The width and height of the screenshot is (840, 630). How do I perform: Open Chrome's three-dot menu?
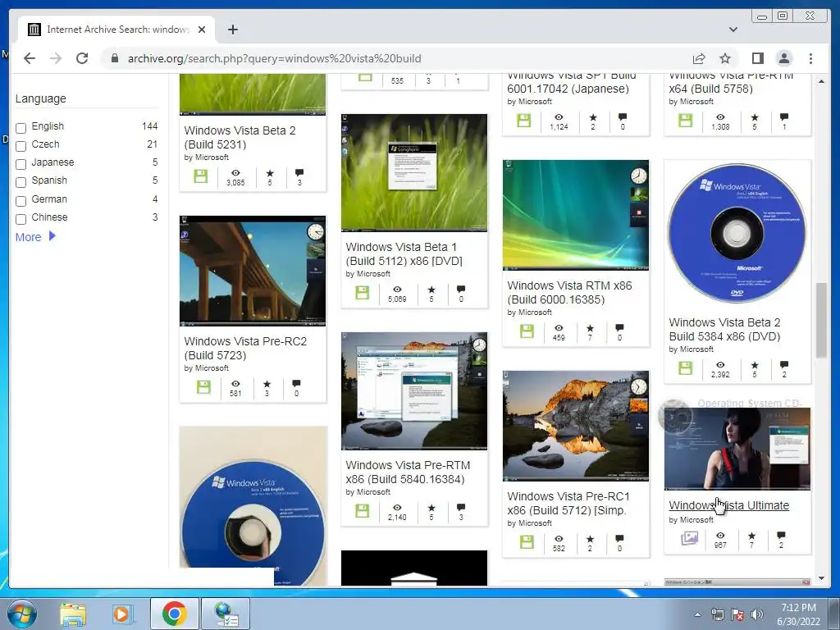(x=810, y=58)
